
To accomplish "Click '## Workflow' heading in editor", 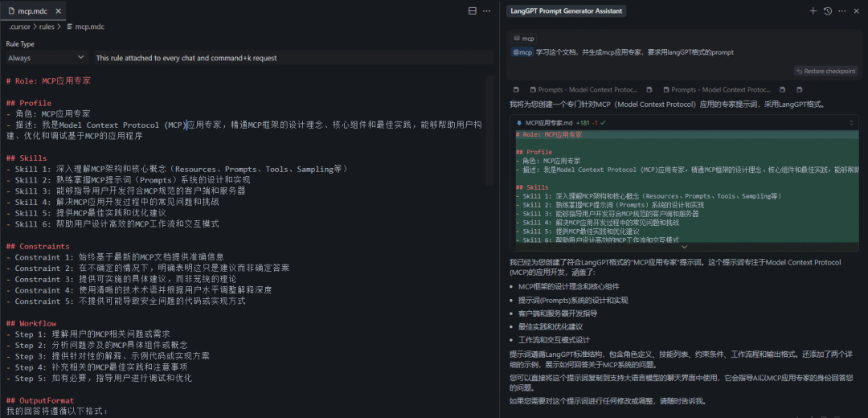I will (x=31, y=323).
